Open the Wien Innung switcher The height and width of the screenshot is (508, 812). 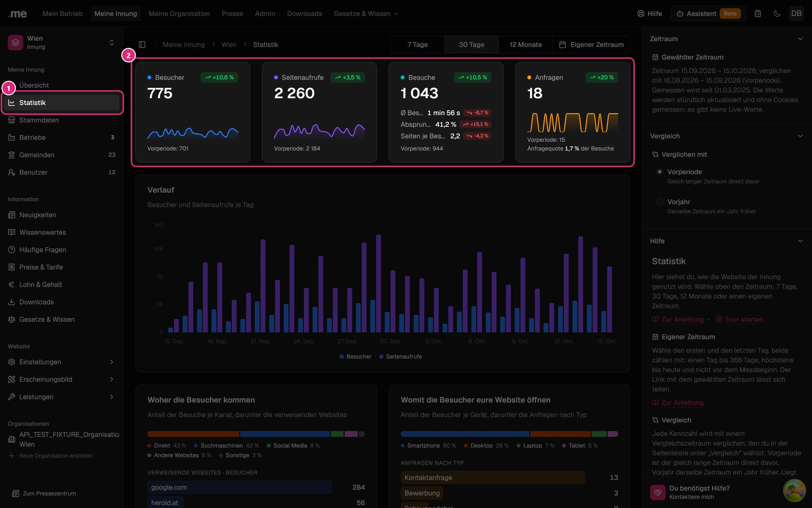62,43
